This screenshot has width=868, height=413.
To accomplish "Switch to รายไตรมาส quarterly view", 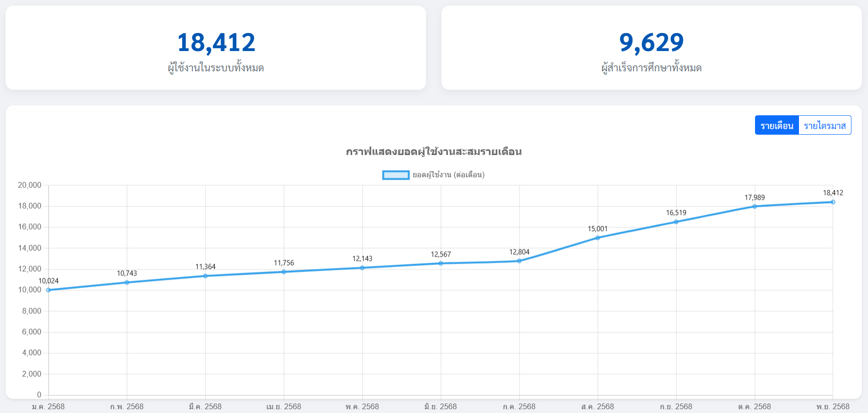I will click(825, 125).
